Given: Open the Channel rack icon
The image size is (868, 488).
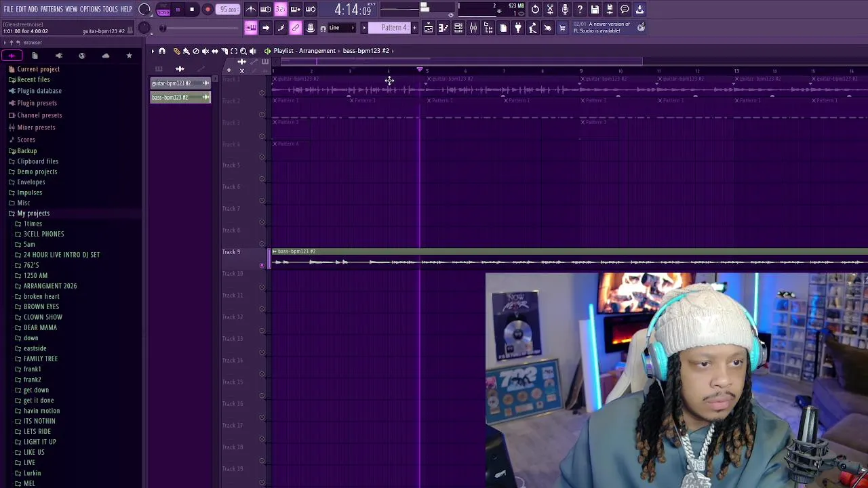Looking at the screenshot, I should [458, 28].
